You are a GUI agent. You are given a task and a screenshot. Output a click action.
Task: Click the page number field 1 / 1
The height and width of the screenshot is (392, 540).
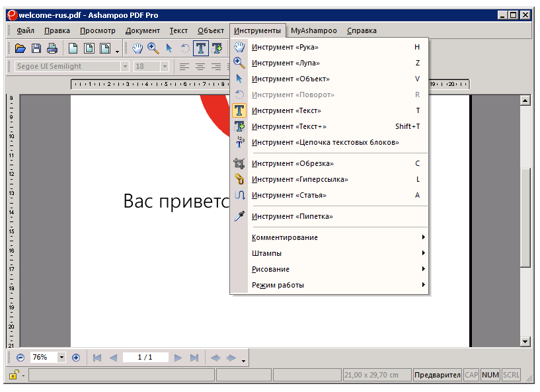click(145, 357)
